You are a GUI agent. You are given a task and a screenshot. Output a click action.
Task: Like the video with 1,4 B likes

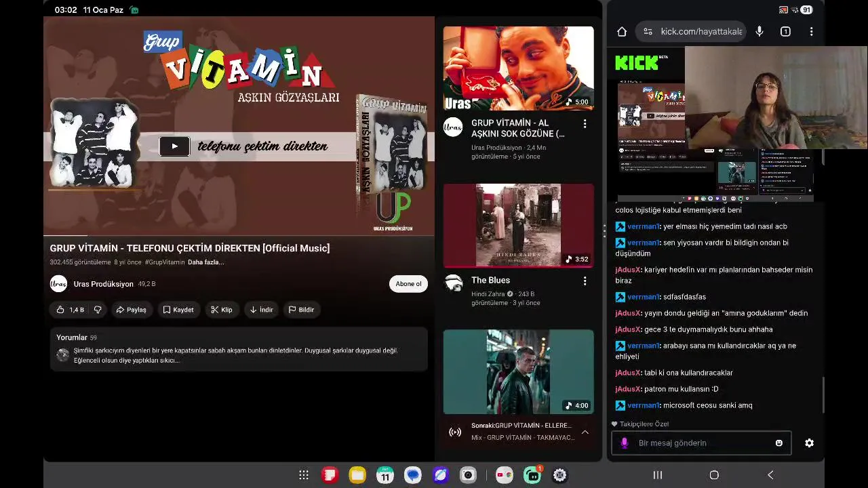pos(70,310)
